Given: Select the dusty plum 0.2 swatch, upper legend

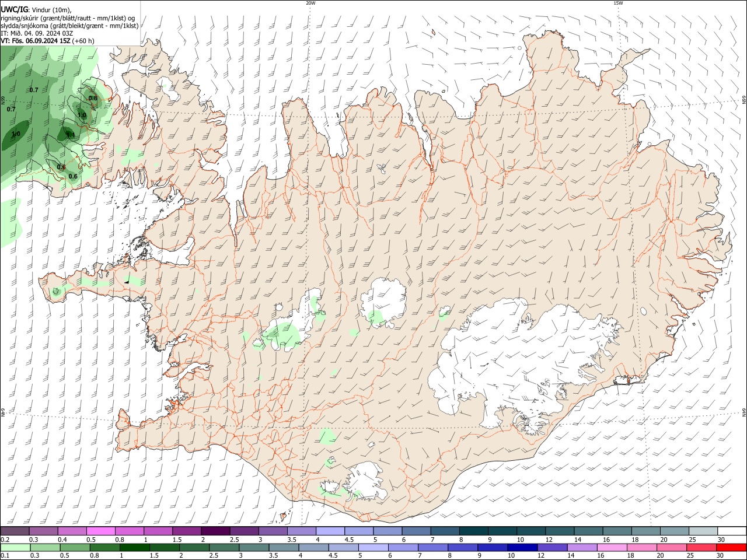Looking at the screenshot, I should (15, 531).
